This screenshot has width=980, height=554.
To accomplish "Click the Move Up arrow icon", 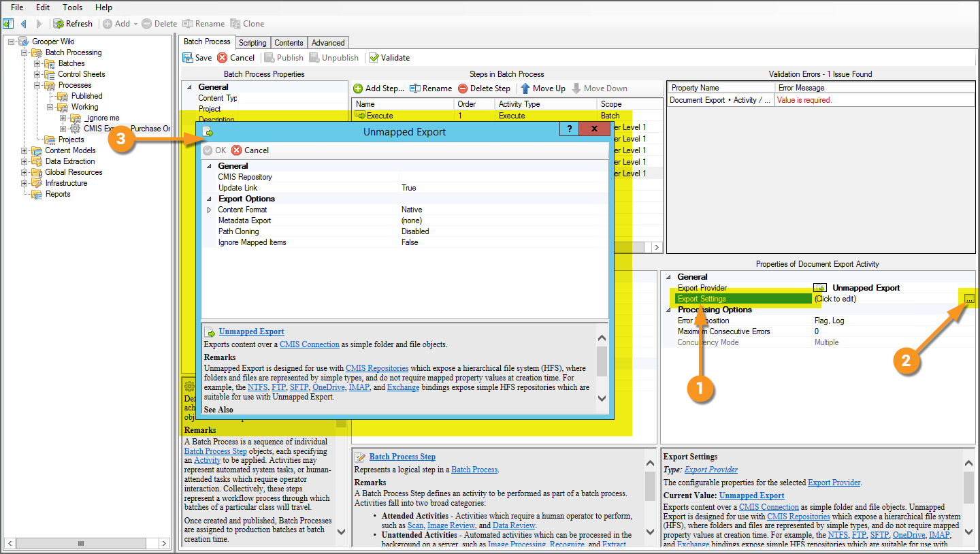I will click(x=525, y=88).
